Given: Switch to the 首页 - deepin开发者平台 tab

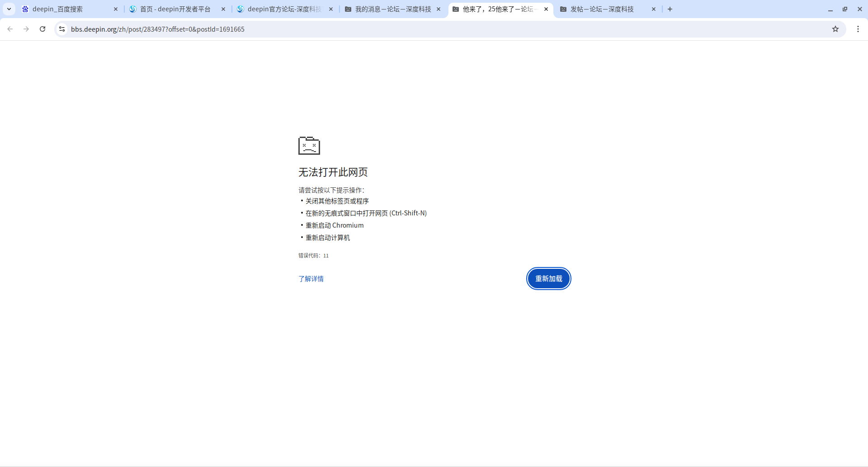Looking at the screenshot, I should point(177,9).
